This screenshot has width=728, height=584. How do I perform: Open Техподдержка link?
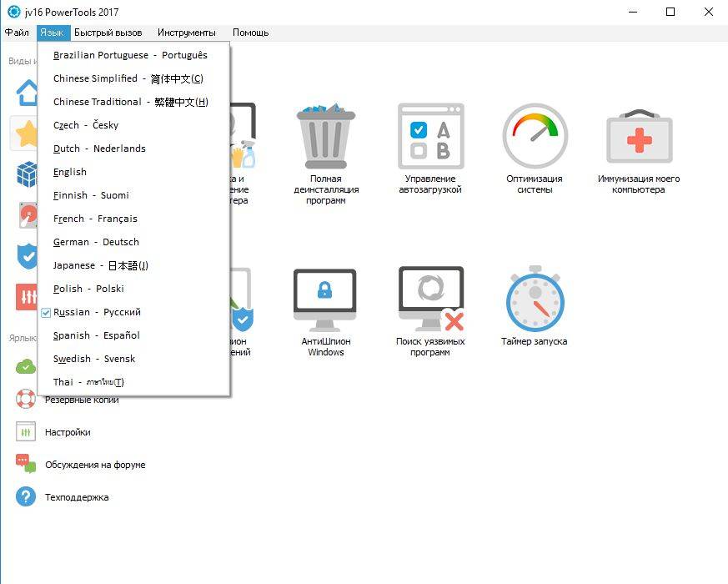click(77, 497)
